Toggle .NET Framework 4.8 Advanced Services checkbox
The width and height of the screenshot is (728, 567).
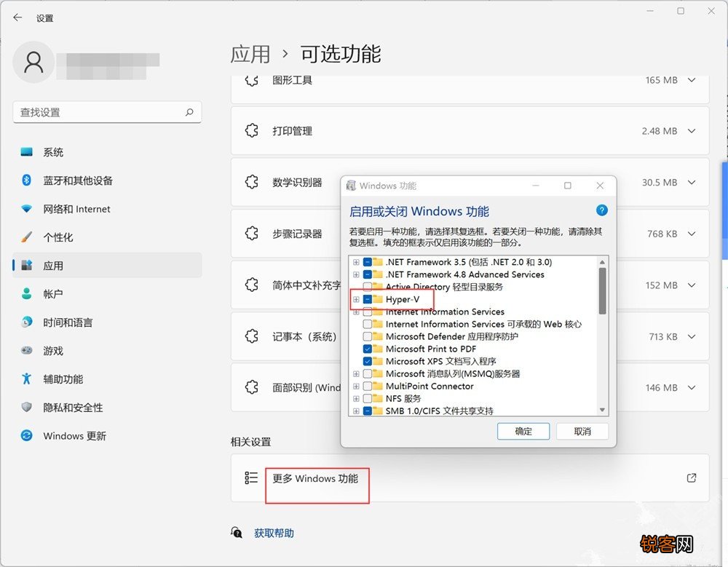pyautogui.click(x=367, y=274)
